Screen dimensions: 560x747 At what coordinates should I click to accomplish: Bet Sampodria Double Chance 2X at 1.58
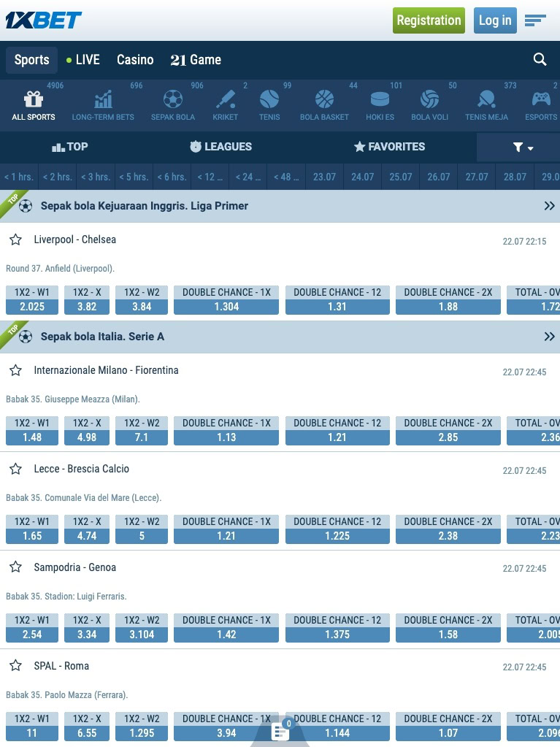tap(448, 628)
